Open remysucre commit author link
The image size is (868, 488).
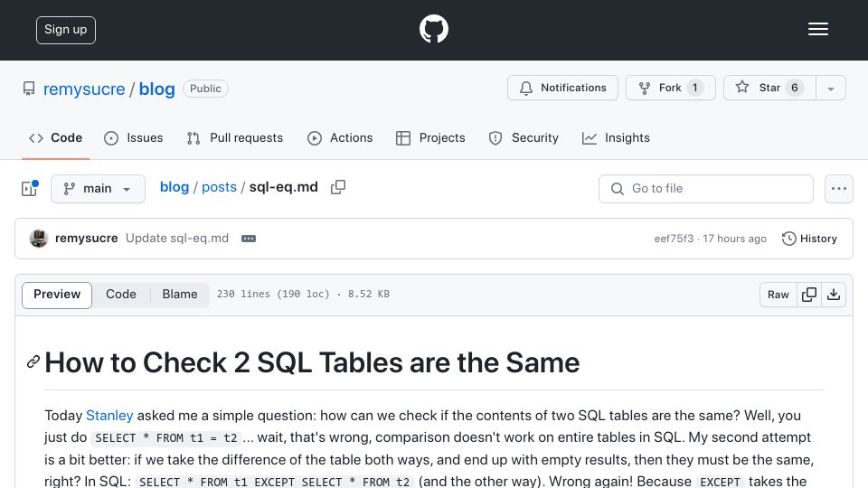pos(87,238)
